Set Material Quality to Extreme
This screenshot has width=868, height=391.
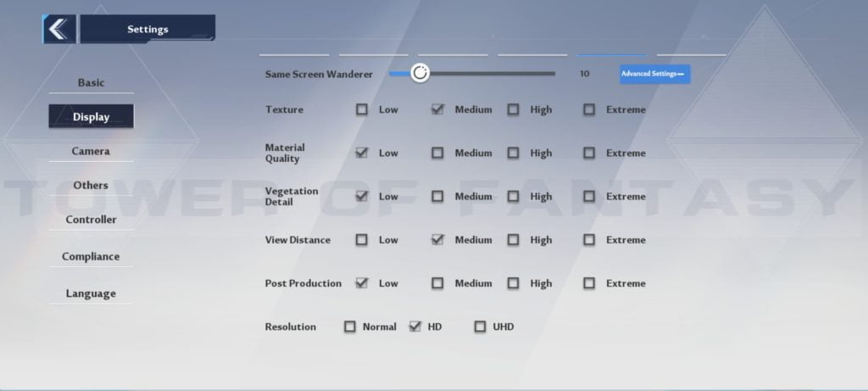pyautogui.click(x=589, y=153)
